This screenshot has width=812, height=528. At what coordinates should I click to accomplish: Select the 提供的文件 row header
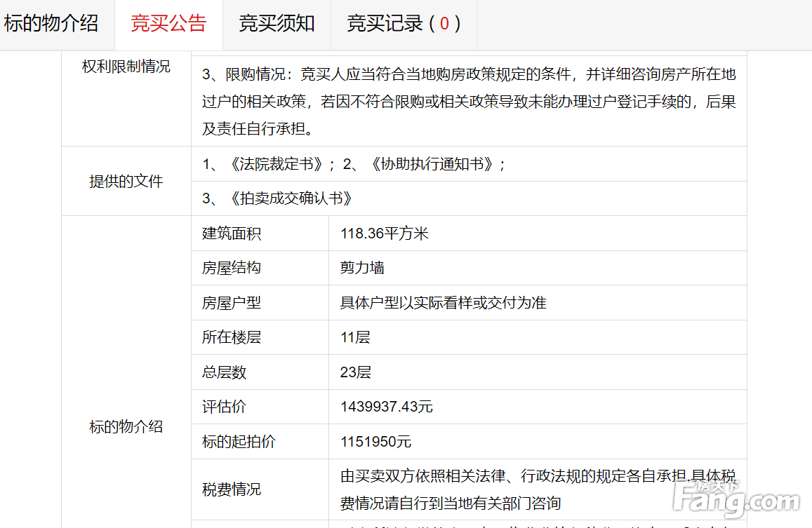126,182
